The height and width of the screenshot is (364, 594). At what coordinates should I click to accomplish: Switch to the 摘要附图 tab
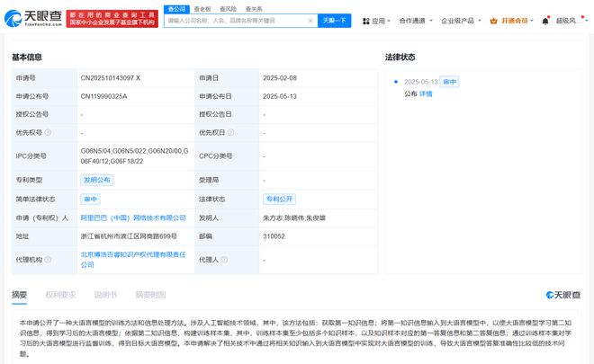tap(150, 295)
